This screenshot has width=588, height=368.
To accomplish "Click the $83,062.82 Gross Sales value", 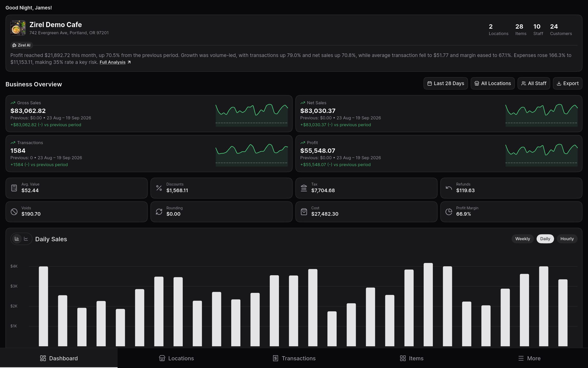I will [28, 111].
